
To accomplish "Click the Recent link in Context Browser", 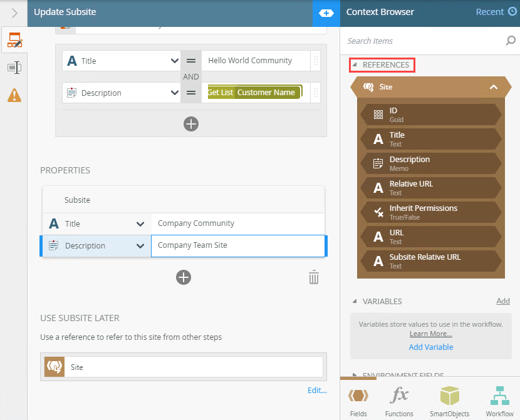I will click(489, 12).
